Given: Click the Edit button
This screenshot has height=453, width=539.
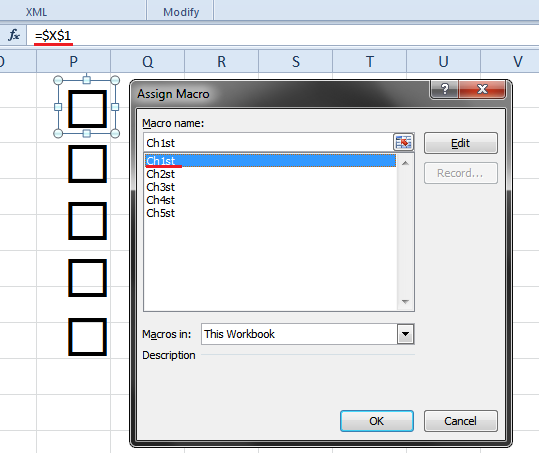Looking at the screenshot, I should [460, 143].
